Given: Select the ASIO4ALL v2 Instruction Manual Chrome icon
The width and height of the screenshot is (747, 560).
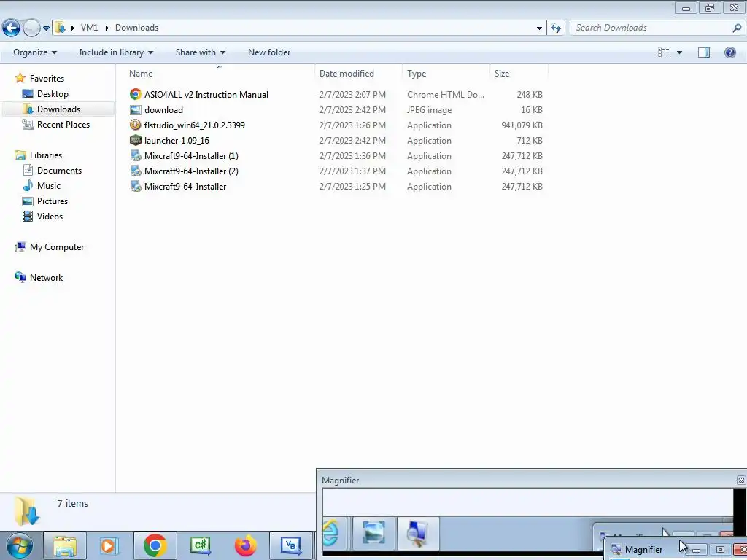Looking at the screenshot, I should (136, 94).
